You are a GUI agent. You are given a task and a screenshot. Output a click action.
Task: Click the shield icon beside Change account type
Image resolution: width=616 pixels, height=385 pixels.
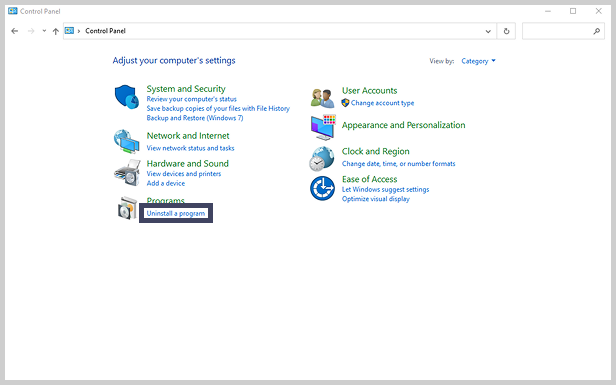(345, 103)
